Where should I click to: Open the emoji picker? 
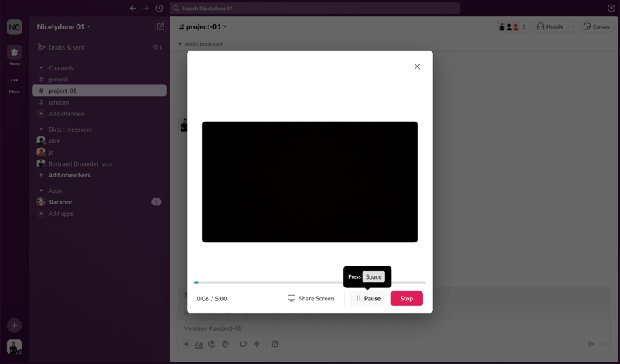(x=212, y=344)
